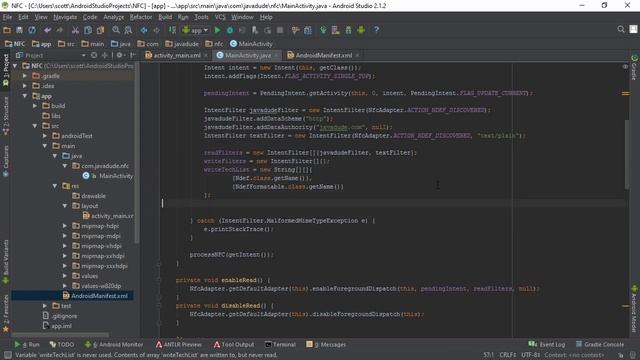Screen dimensions: 640x360
Task: Open Project panel settings gear
Action: tap(120, 55)
